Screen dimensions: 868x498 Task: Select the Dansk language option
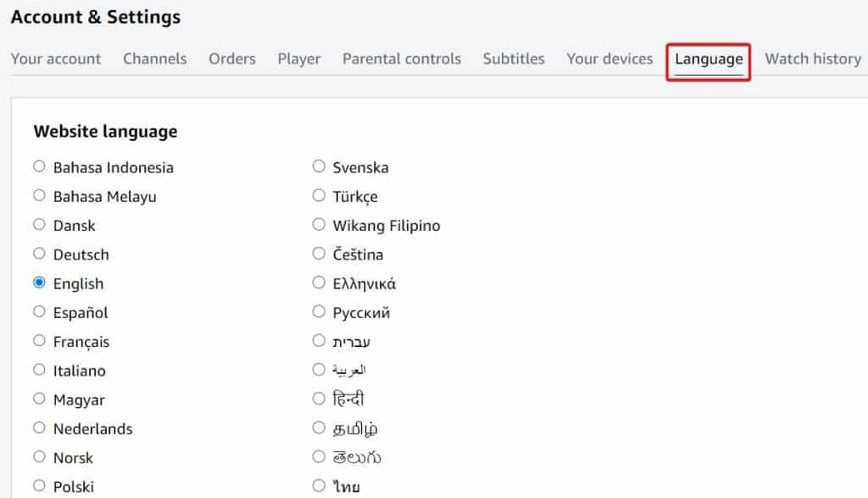coord(39,225)
